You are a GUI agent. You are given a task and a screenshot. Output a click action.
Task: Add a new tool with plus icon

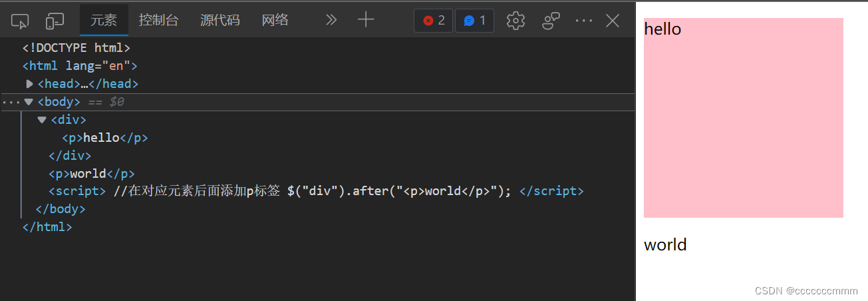click(x=366, y=20)
